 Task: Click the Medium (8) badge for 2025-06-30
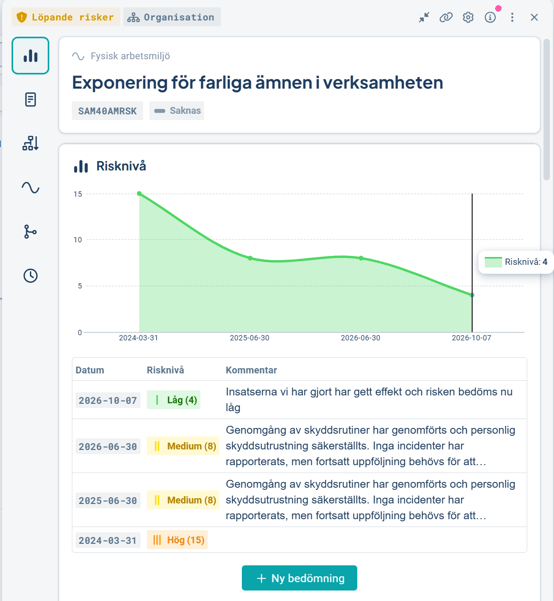183,500
